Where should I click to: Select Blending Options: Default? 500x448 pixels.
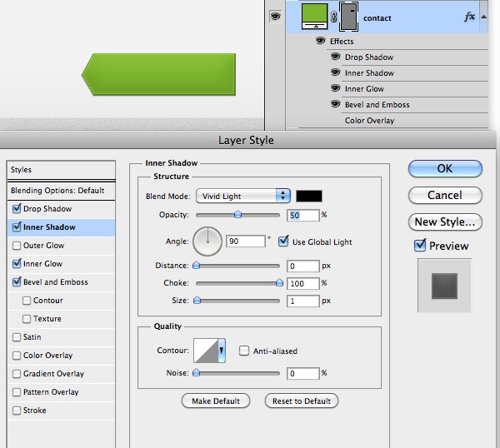(61, 191)
